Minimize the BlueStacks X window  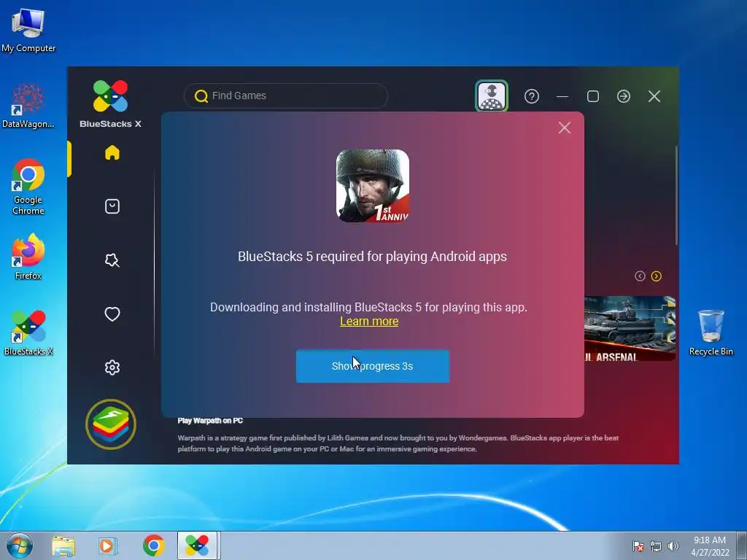[562, 97]
